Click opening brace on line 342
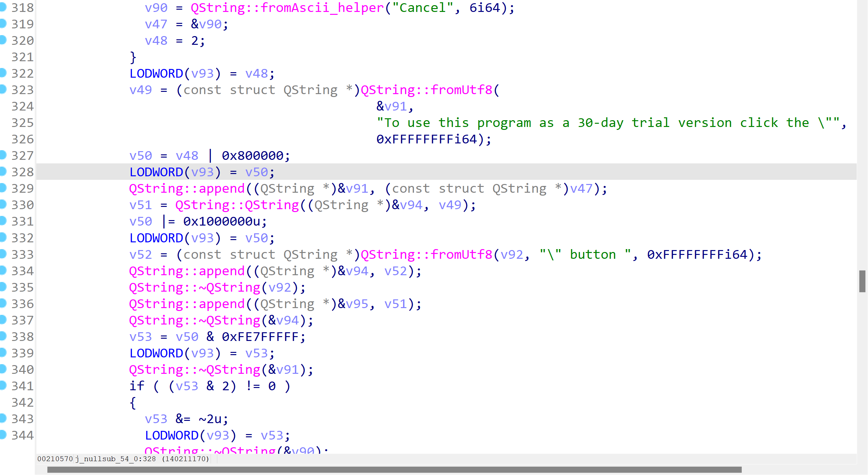The height and width of the screenshot is (475, 868). click(133, 402)
